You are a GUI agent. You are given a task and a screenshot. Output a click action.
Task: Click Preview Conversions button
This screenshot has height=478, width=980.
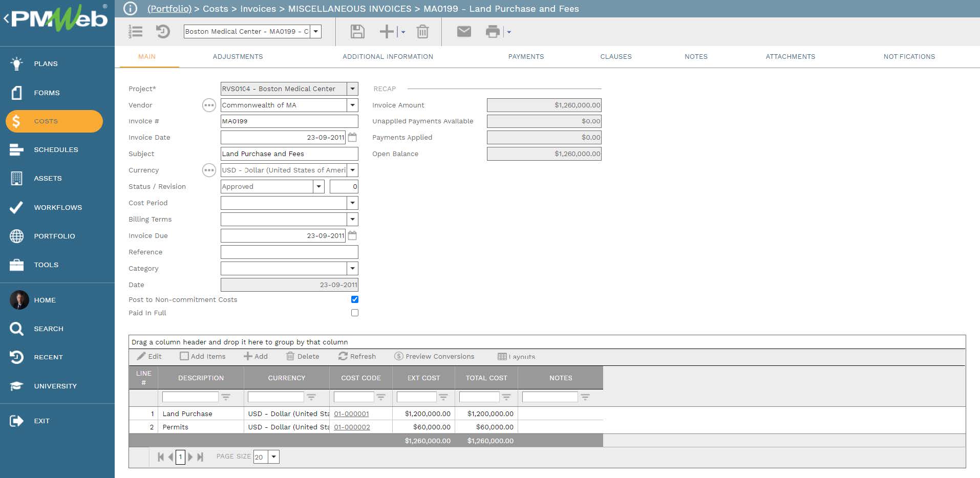click(x=434, y=356)
